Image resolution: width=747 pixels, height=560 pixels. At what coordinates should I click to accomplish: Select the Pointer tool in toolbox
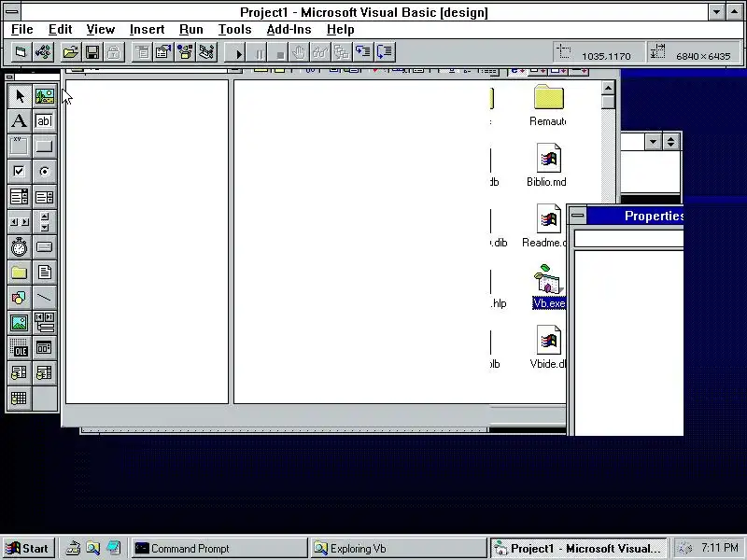click(20, 96)
